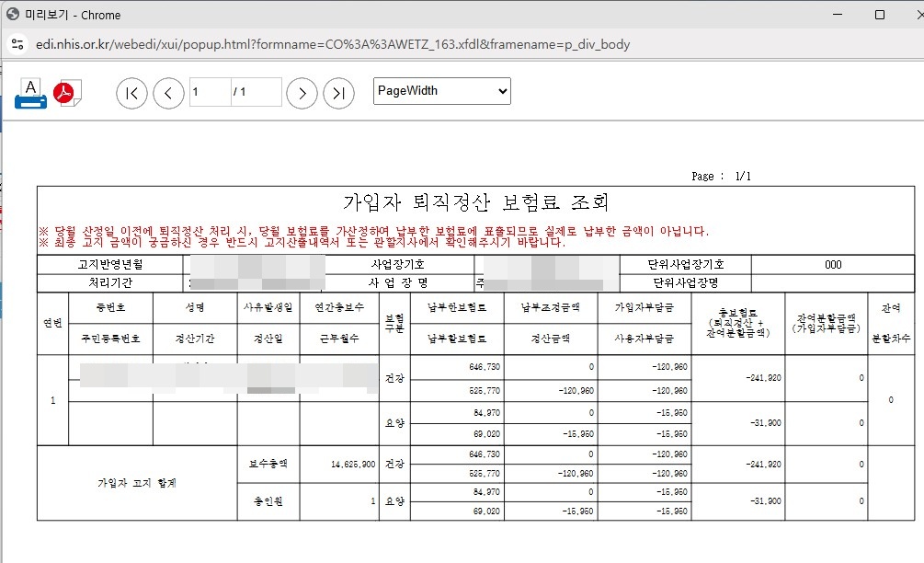Click the 잔여분할금액 column header
Viewport: 924px width, 563px height.
tap(826, 323)
